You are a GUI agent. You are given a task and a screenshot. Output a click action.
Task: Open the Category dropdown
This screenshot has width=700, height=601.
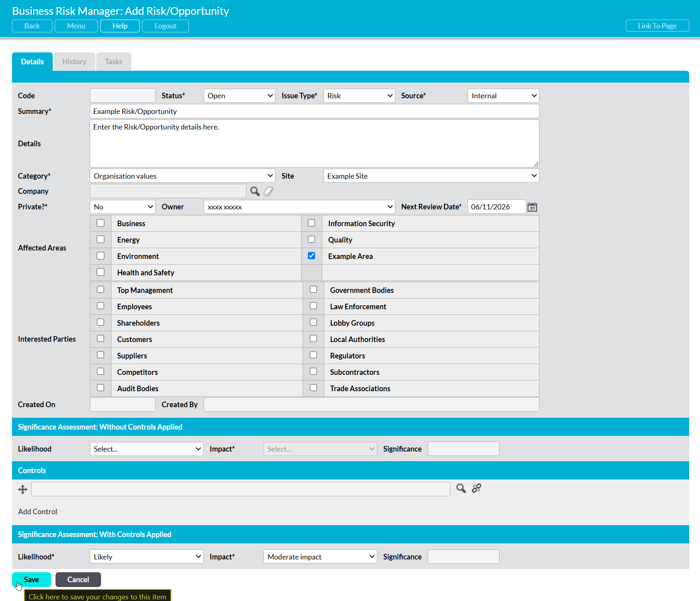point(182,176)
